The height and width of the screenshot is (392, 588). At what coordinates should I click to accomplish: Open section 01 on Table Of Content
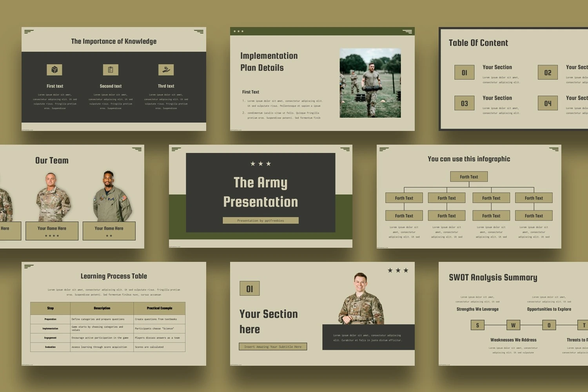tap(464, 72)
